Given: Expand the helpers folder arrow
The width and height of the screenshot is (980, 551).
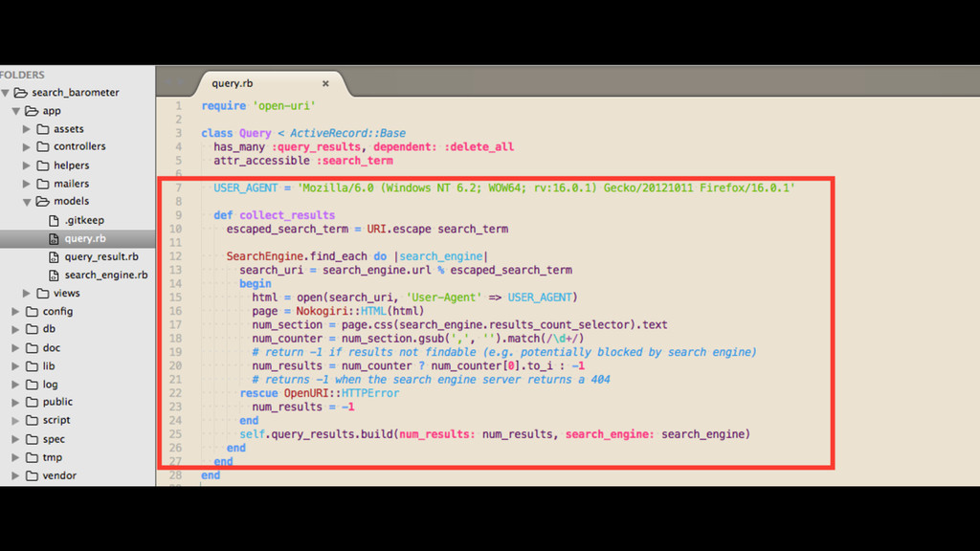Looking at the screenshot, I should point(26,165).
